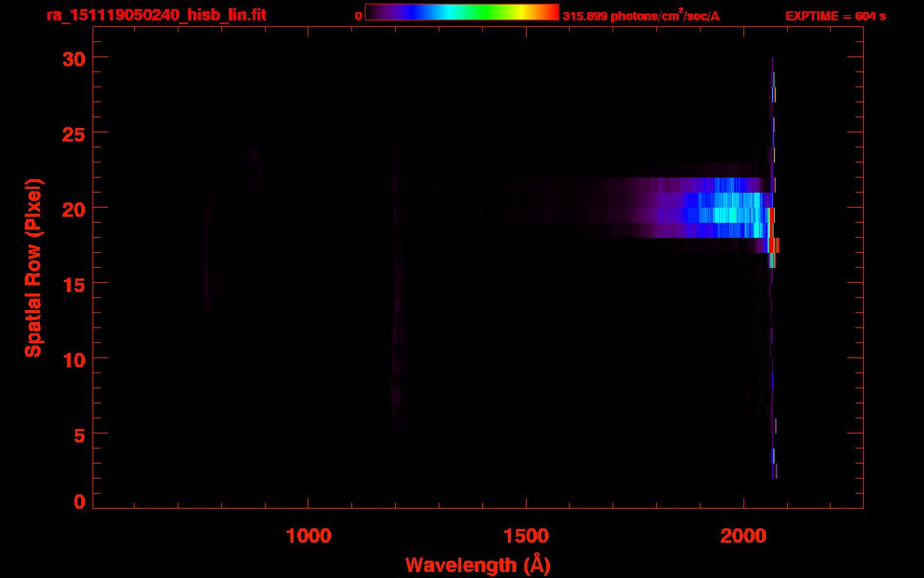The height and width of the screenshot is (578, 924).
Task: Click the 1000 wavelength tick label
Action: point(309,537)
